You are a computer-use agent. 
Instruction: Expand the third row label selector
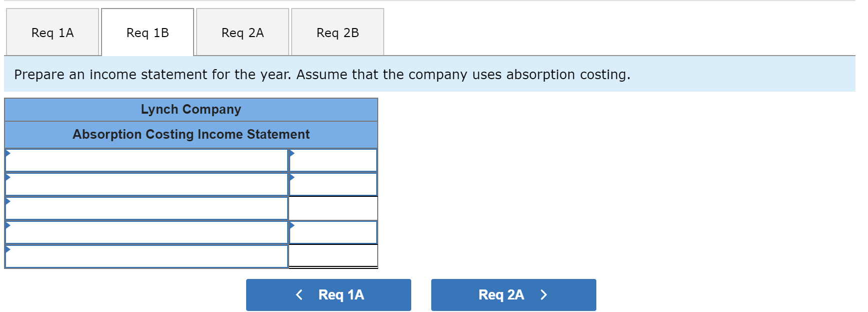[145, 208]
